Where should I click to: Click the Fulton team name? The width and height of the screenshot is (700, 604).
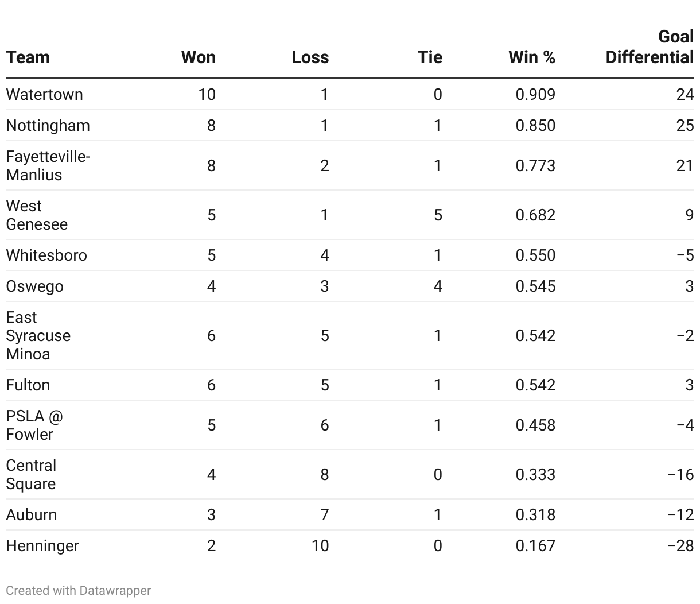(x=28, y=385)
